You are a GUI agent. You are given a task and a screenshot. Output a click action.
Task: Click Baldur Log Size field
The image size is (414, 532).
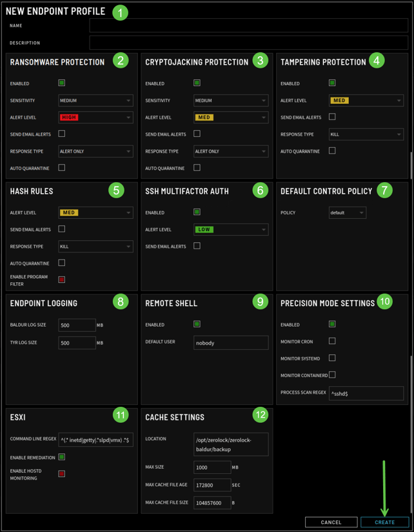tap(77, 325)
